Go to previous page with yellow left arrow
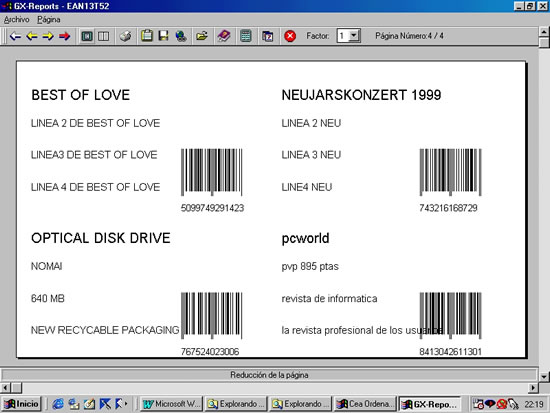 pyautogui.click(x=32, y=36)
